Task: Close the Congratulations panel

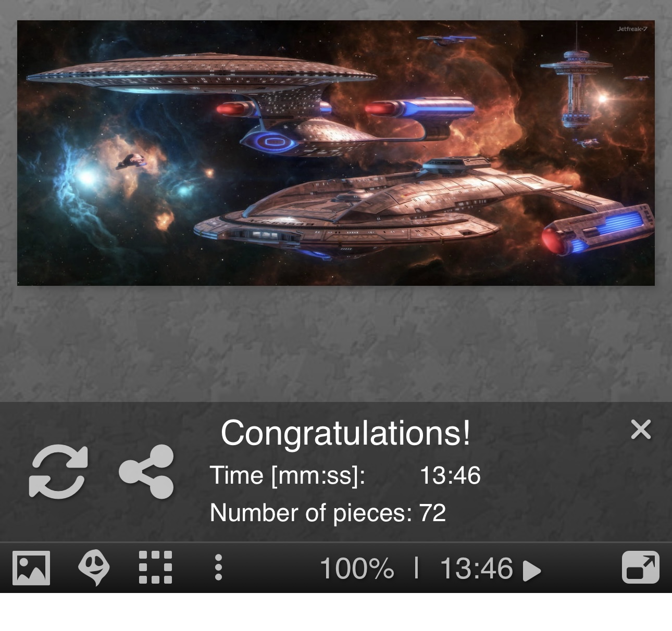Action: 641,430
